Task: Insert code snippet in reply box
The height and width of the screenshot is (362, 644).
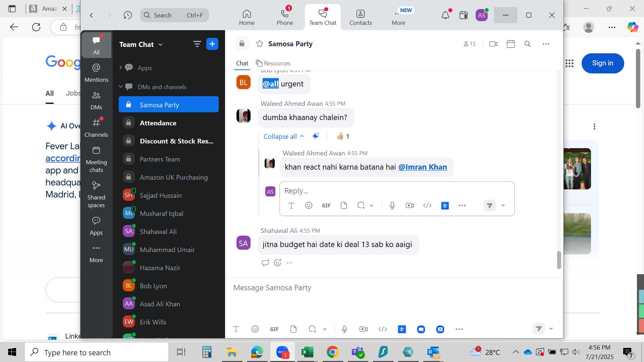Action: (427, 205)
